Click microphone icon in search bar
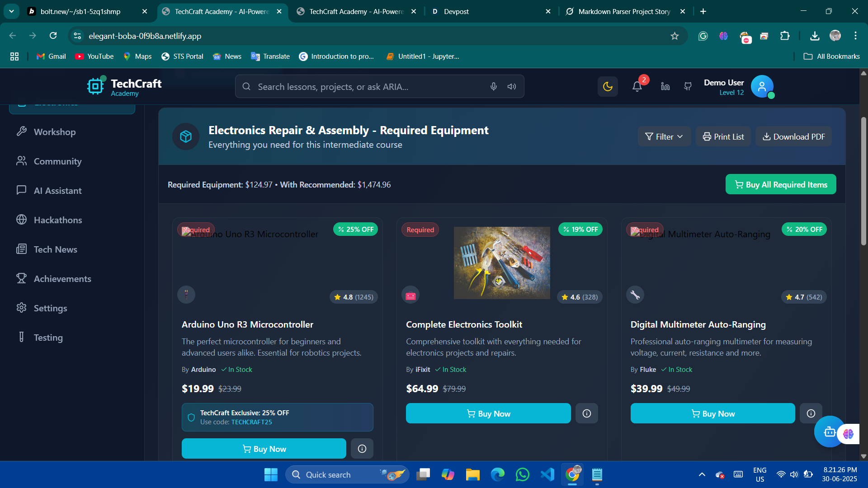The height and width of the screenshot is (488, 868). (x=494, y=86)
